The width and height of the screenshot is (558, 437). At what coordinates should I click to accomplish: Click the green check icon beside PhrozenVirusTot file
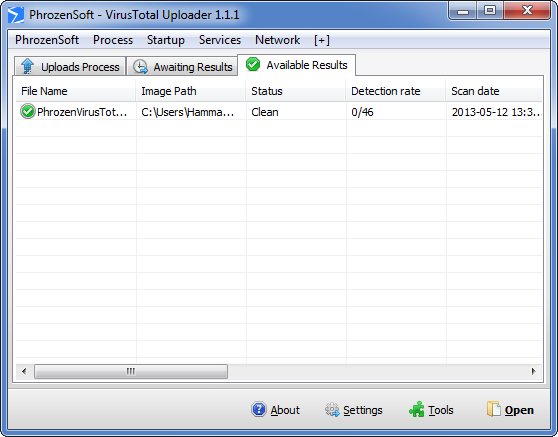click(27, 111)
